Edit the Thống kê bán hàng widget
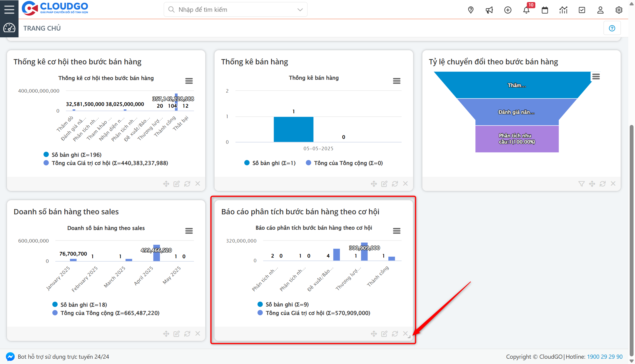 [x=384, y=184]
